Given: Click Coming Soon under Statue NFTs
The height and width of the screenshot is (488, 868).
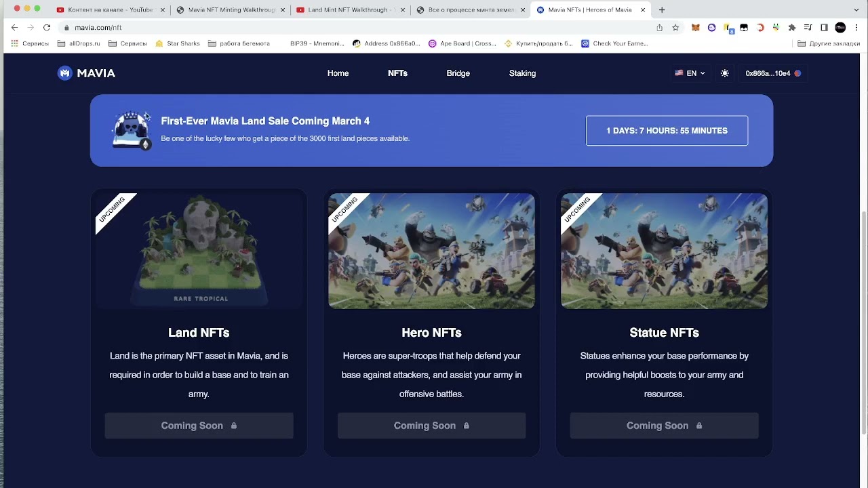Looking at the screenshot, I should point(664,426).
